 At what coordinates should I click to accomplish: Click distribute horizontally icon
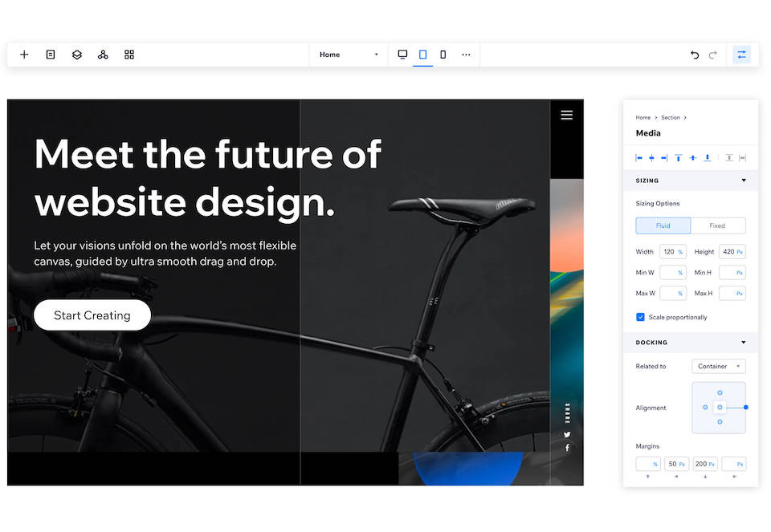[742, 158]
